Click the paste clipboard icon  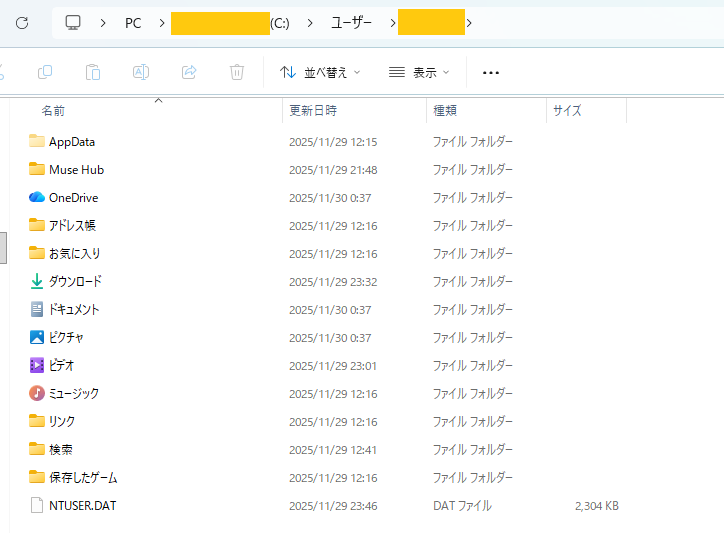(93, 72)
